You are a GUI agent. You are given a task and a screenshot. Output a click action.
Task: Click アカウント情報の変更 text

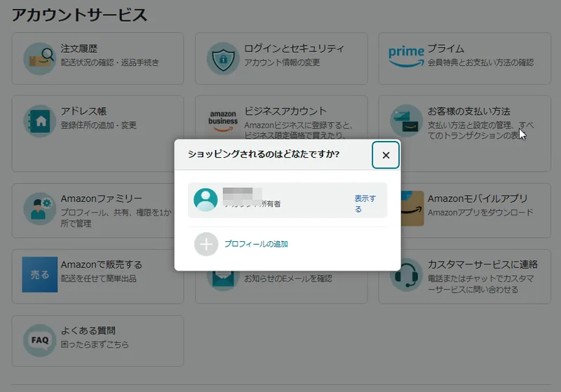pyautogui.click(x=282, y=62)
